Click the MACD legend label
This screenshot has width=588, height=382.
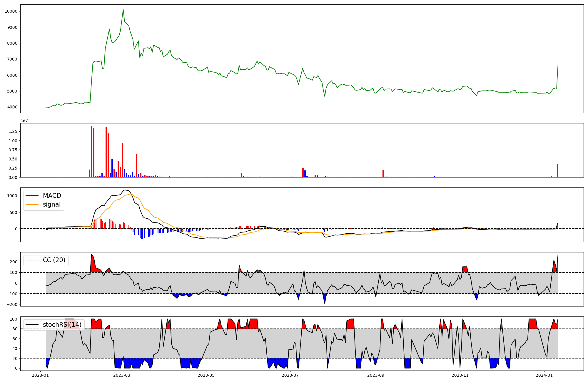52,196
